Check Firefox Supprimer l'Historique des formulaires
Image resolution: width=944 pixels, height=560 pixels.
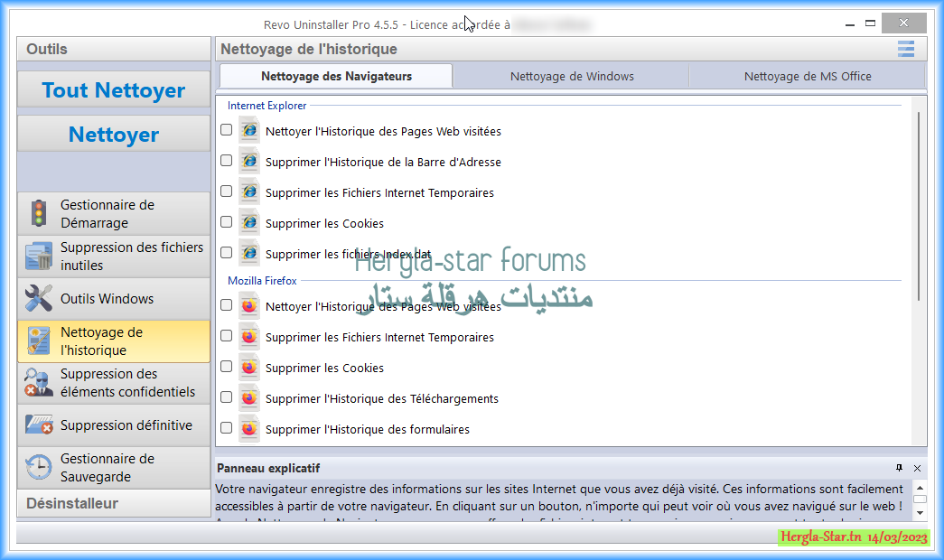pos(227,428)
